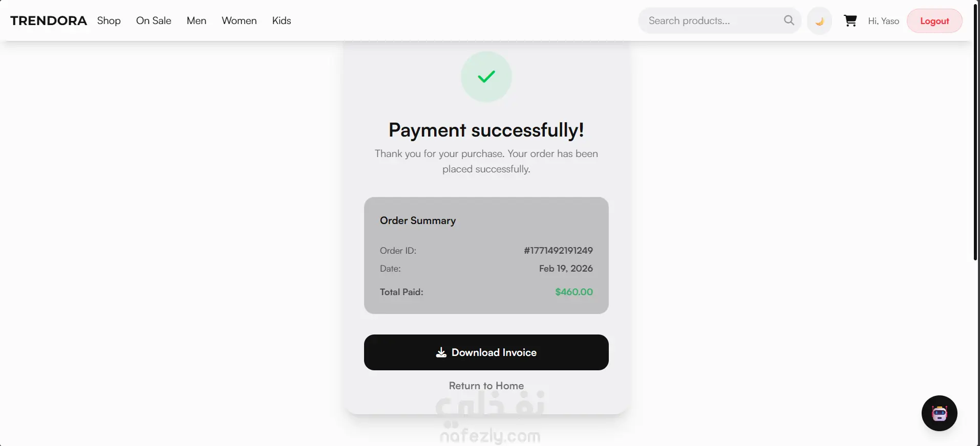Image resolution: width=980 pixels, height=446 pixels.
Task: Open the shopping cart icon
Action: point(850,21)
